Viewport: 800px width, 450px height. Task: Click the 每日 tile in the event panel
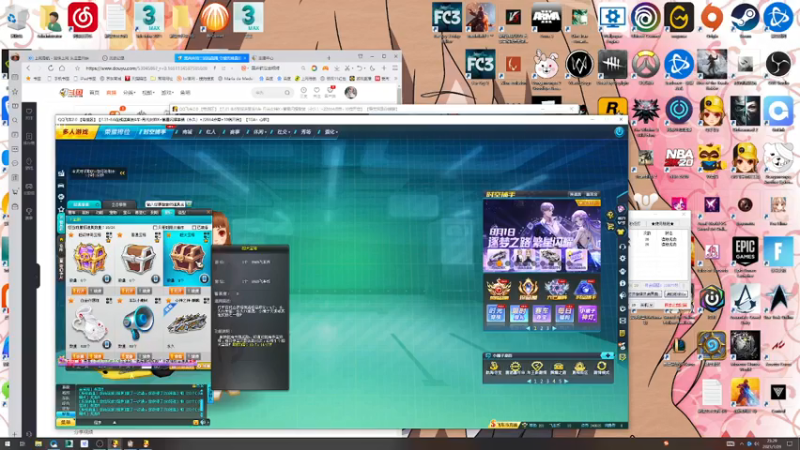tap(564, 314)
